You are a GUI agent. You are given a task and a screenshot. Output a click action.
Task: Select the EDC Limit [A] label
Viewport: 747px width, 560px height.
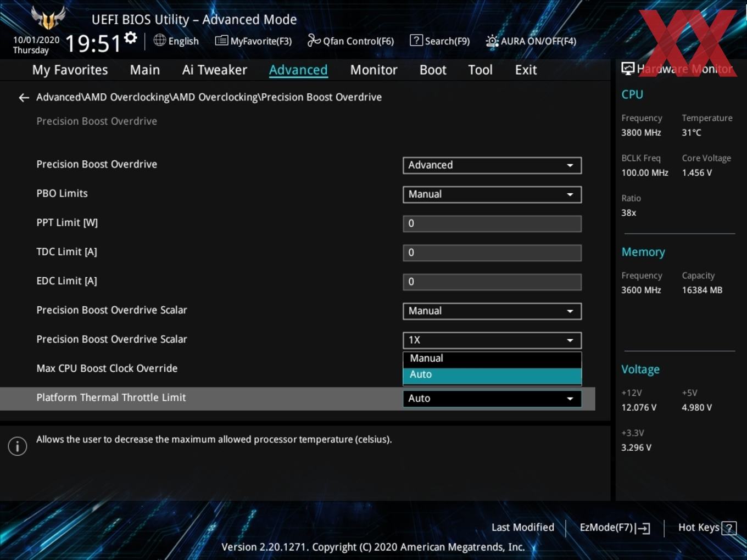(66, 281)
